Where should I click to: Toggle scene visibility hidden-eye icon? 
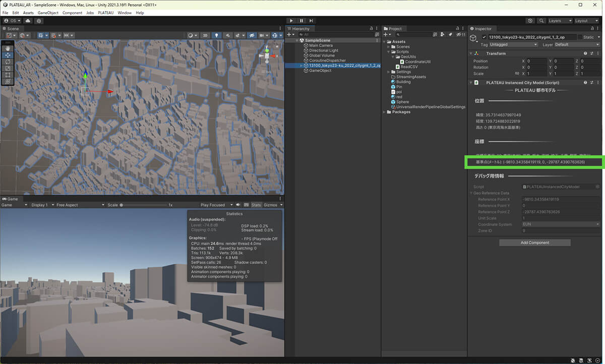pyautogui.click(x=252, y=35)
